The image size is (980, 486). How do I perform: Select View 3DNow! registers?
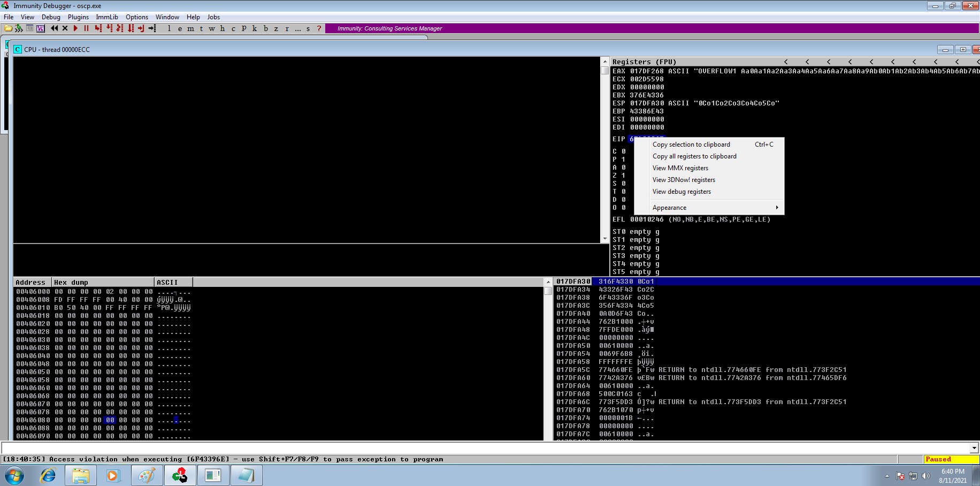[709, 180]
